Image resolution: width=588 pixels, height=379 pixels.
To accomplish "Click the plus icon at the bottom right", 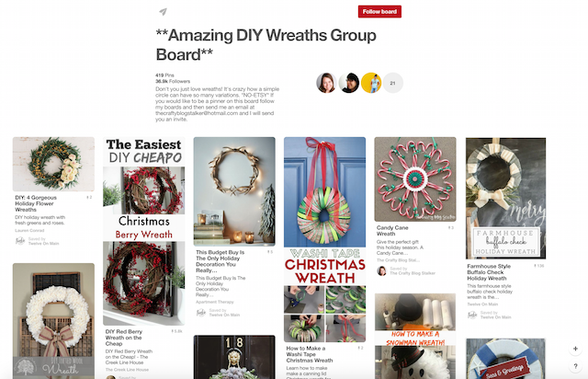I will (x=575, y=349).
